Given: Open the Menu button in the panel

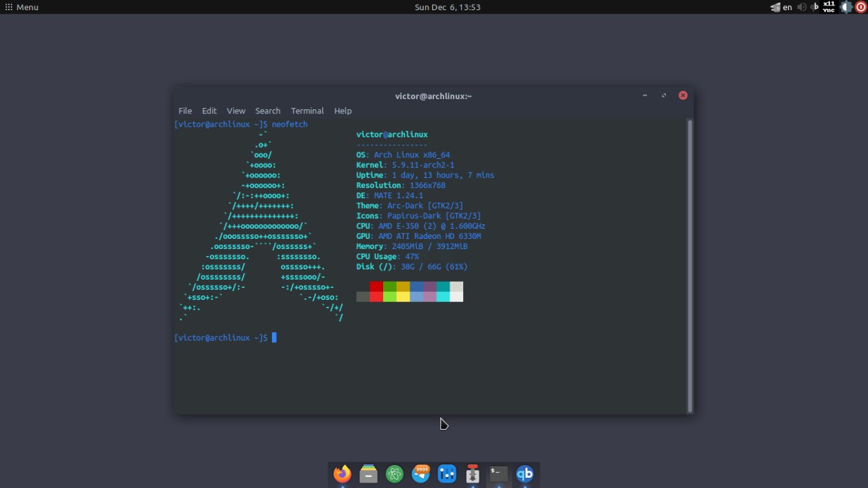Looking at the screenshot, I should (22, 7).
